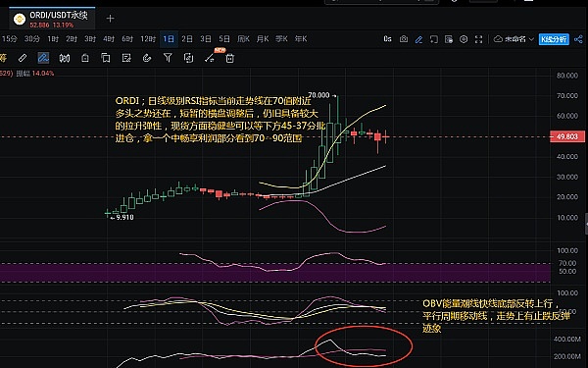Choose the 6时 timeframe
This screenshot has width=588, height=368.
[x=127, y=39]
